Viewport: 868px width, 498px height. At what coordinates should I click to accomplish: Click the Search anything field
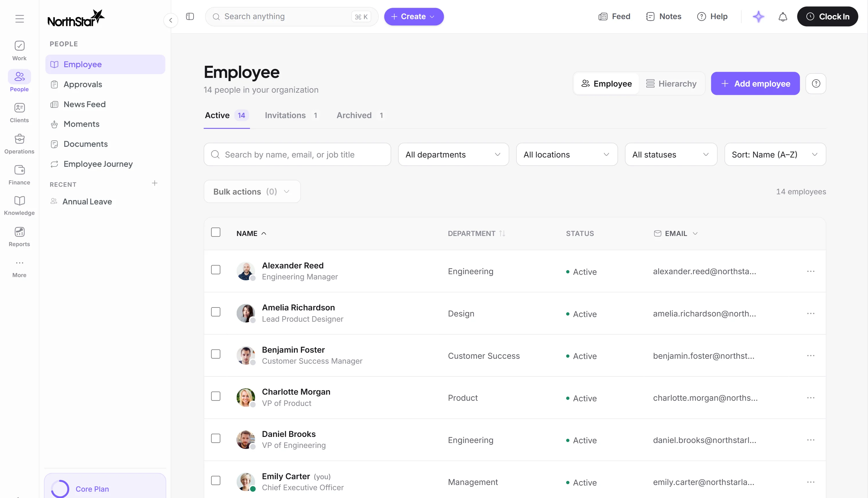pos(291,17)
